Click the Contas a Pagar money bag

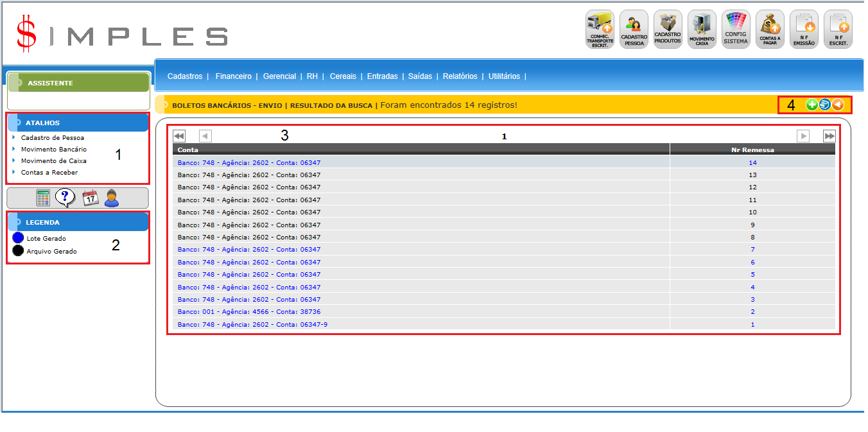coord(770,30)
